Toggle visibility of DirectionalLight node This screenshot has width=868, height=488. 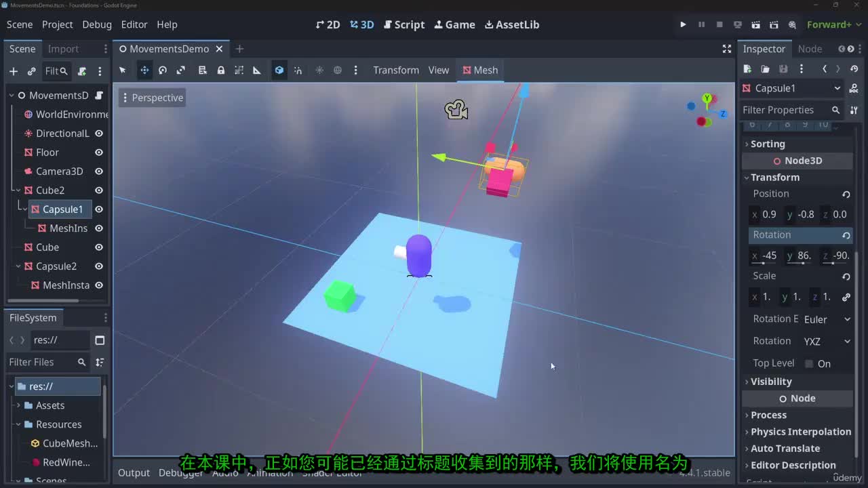pyautogui.click(x=99, y=134)
